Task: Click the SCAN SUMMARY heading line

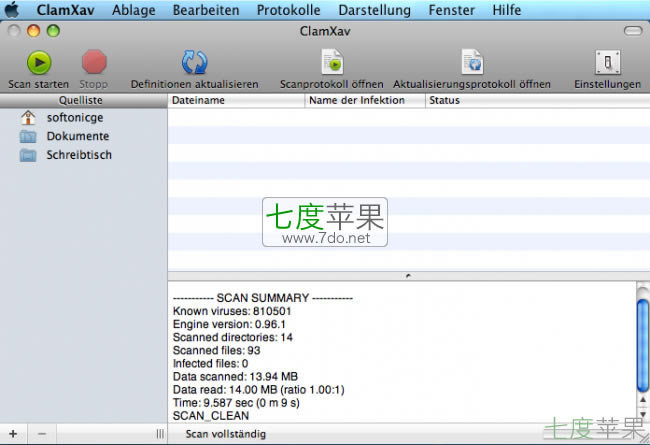Action: click(x=262, y=298)
